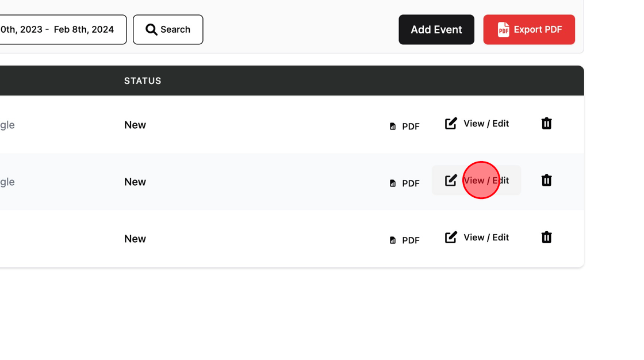Delete the second row event via trash icon
Image resolution: width=644 pixels, height=360 pixels.
coord(546,181)
